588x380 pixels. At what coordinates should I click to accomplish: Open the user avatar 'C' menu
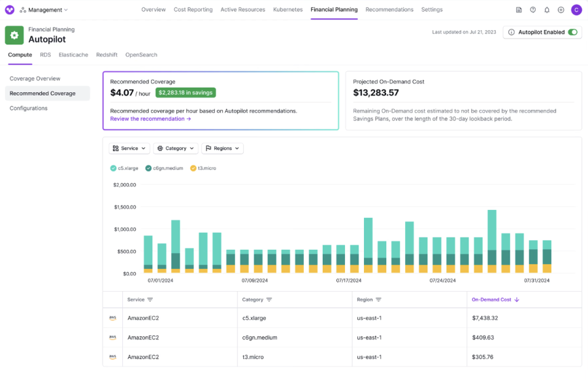tap(576, 10)
